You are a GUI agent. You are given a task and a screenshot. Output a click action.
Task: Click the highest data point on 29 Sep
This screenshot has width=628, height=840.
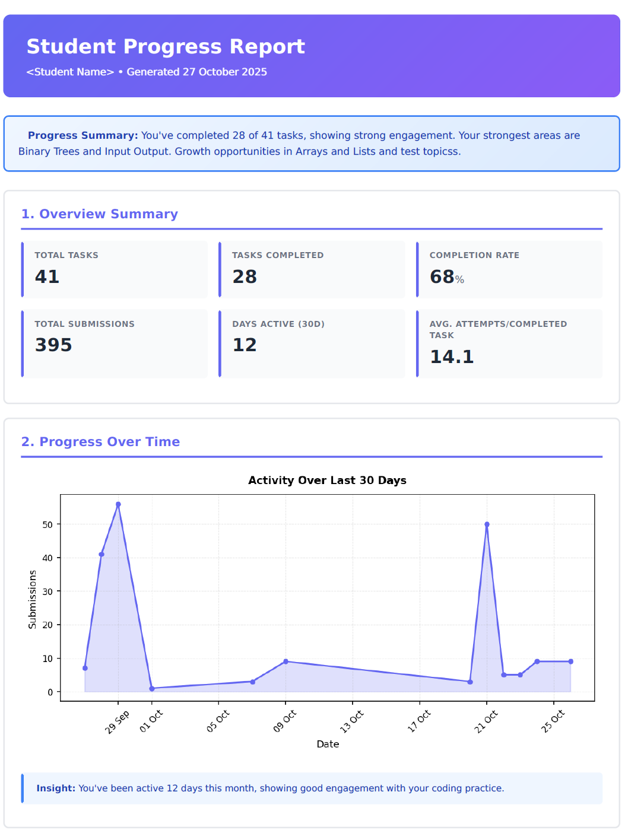(118, 504)
